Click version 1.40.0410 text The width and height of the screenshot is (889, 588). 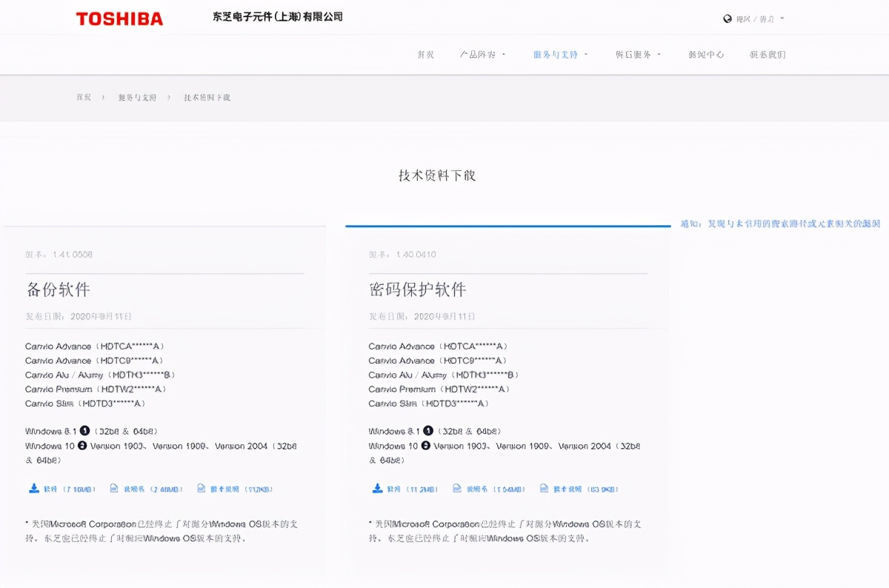[x=402, y=254]
